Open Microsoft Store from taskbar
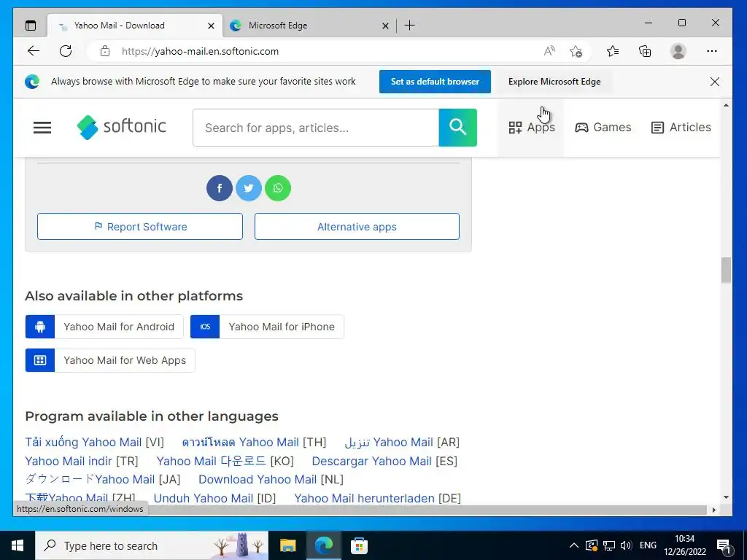Image resolution: width=747 pixels, height=560 pixels. click(359, 545)
